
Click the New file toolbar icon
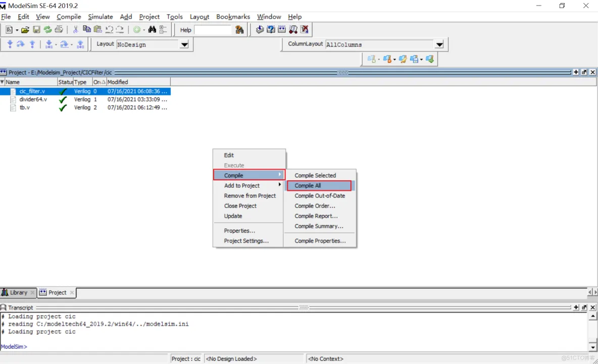9,29
